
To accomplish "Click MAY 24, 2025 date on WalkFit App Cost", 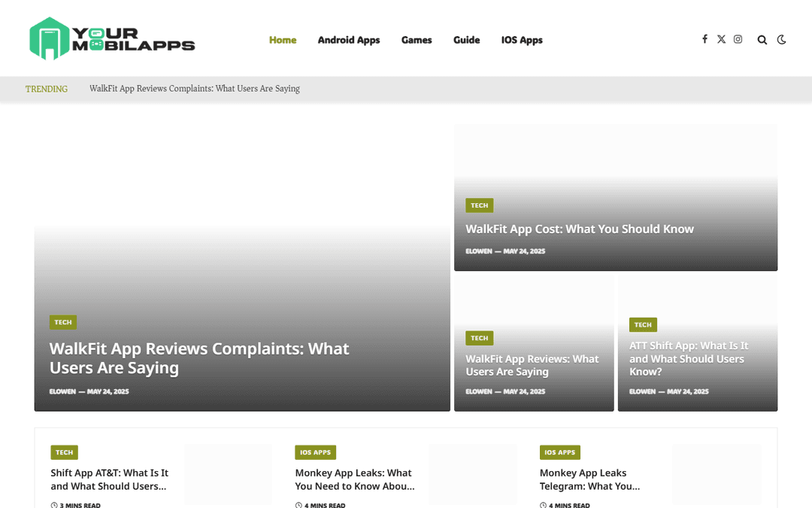I will [524, 251].
